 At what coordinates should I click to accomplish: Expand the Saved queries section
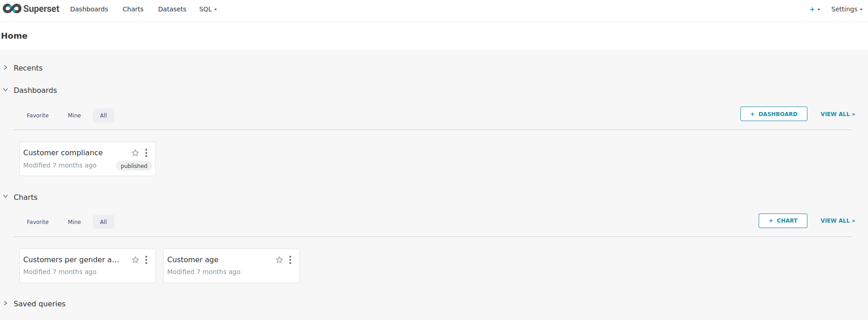pyautogui.click(x=5, y=303)
